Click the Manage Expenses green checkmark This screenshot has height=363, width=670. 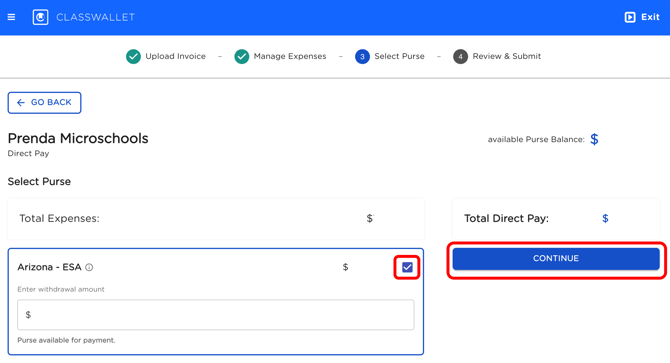point(242,56)
